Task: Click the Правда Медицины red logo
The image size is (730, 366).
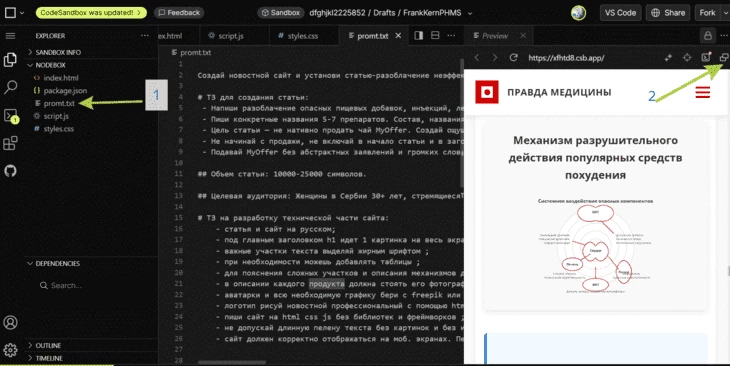Action: (x=487, y=92)
